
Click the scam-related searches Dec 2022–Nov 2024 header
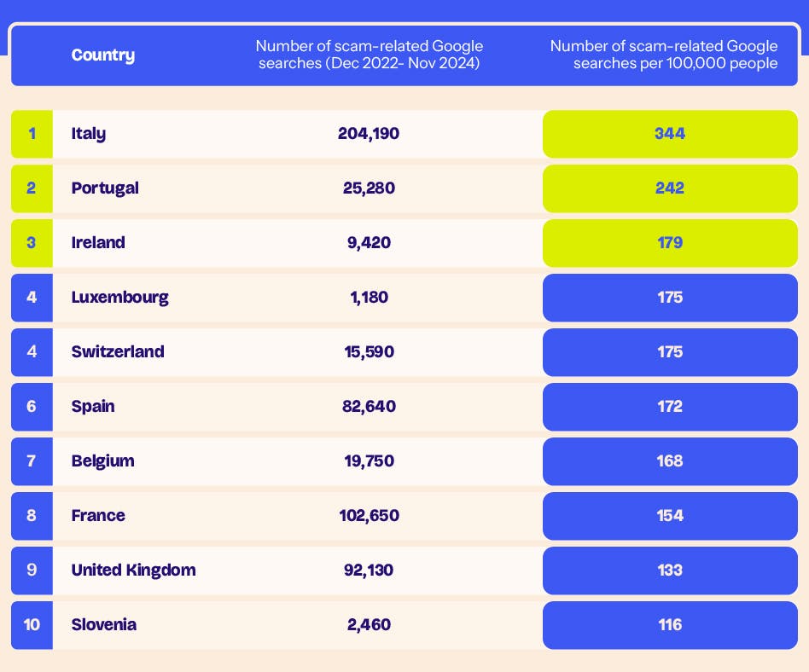coord(369,55)
